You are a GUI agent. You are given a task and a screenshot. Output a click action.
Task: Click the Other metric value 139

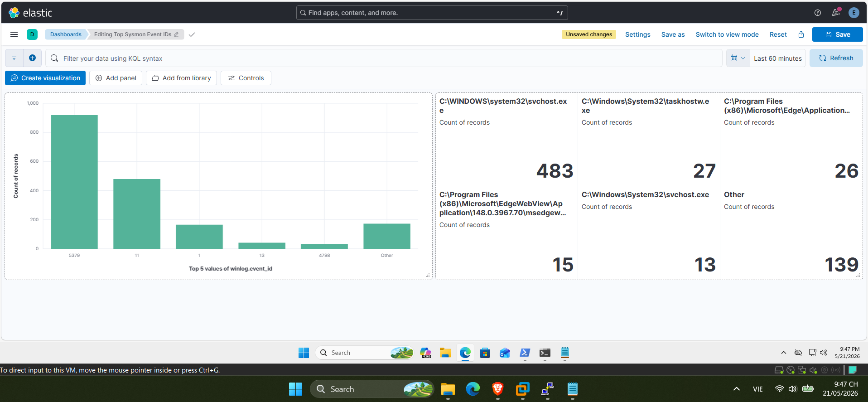841,265
